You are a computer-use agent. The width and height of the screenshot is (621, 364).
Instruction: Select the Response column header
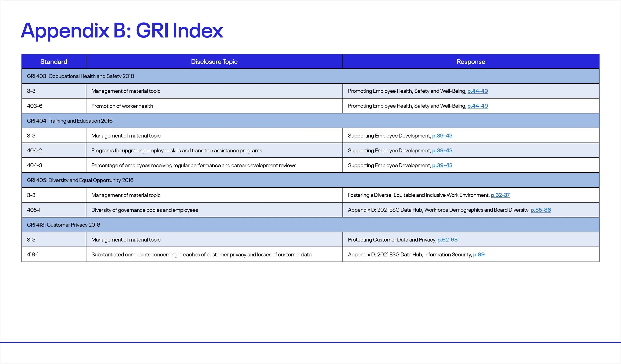coord(470,61)
